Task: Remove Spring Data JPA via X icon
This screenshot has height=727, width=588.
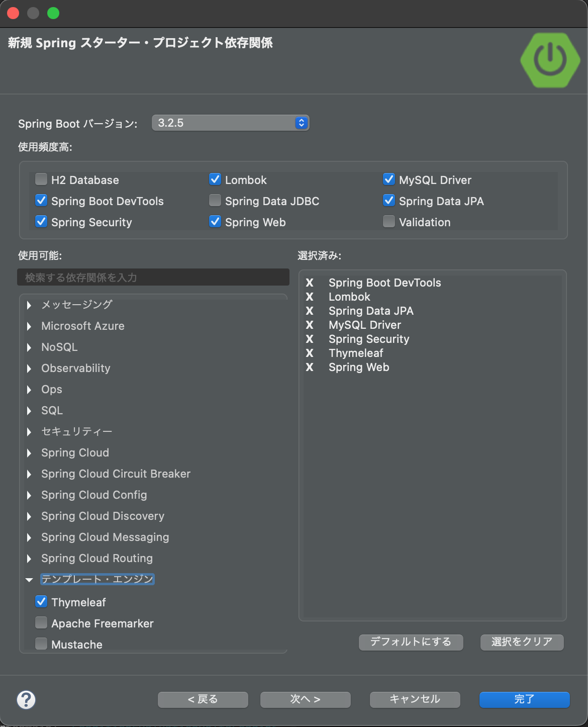Action: click(310, 311)
